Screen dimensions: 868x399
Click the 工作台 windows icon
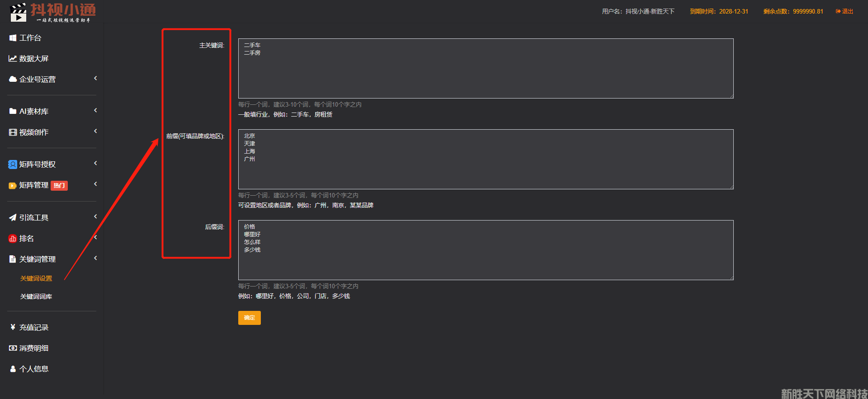click(13, 38)
